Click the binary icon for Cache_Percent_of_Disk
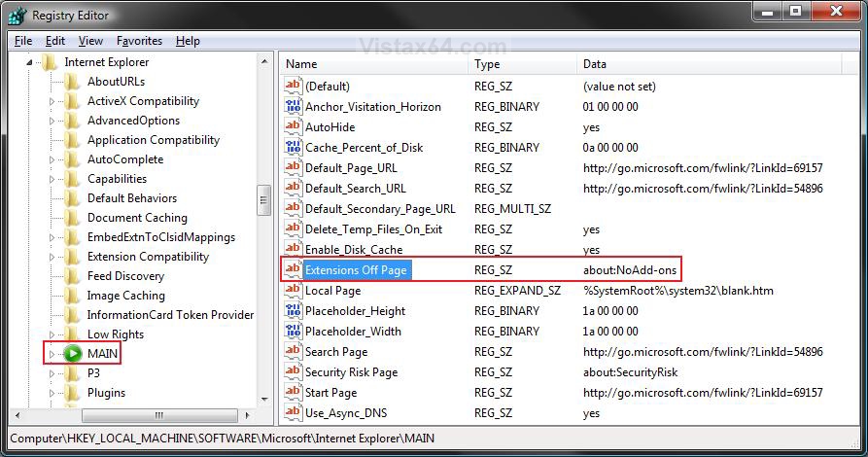 [x=293, y=148]
